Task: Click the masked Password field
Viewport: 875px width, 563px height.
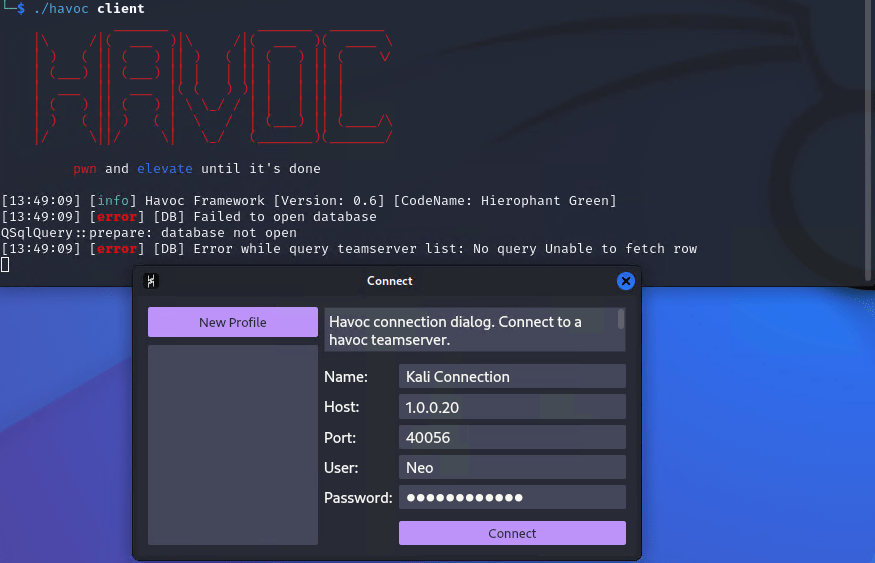Action: click(512, 497)
